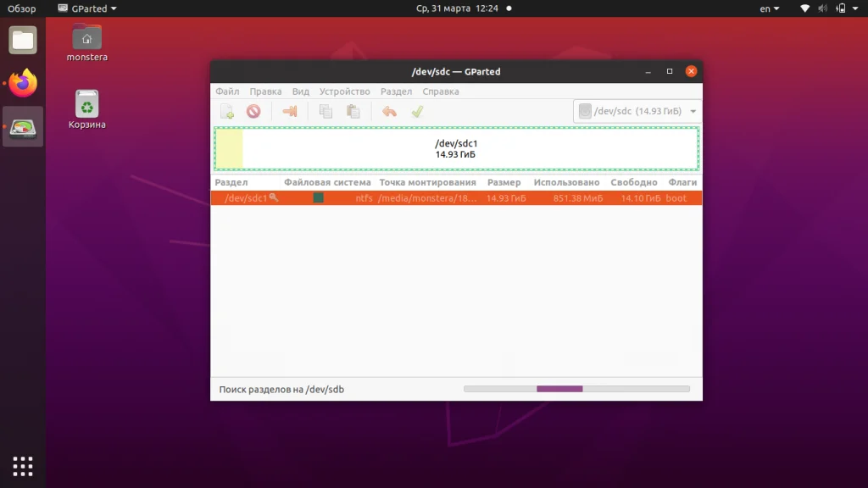The height and width of the screenshot is (488, 868).
Task: Click the key icon next to /dev/sdc1
Action: tap(273, 197)
